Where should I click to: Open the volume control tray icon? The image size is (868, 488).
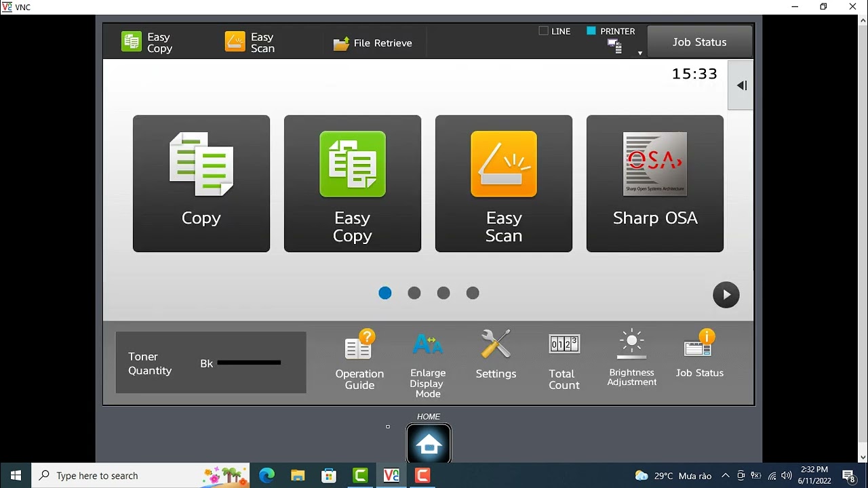(787, 476)
